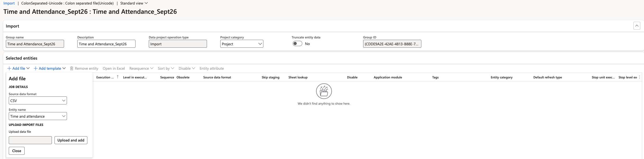Click the Entity category column header

[x=502, y=77]
